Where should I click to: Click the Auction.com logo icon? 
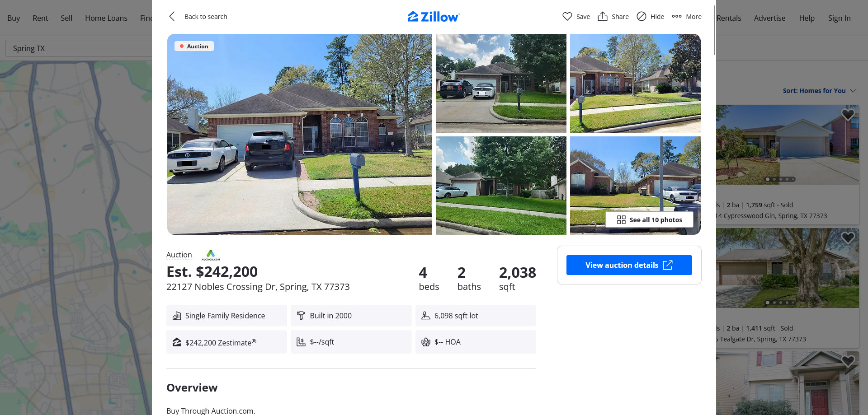pos(211,255)
